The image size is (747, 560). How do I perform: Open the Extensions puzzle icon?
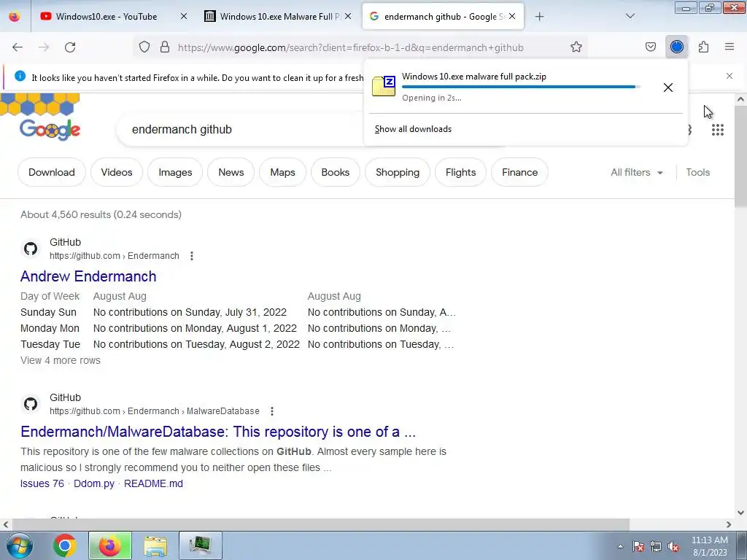tap(704, 47)
